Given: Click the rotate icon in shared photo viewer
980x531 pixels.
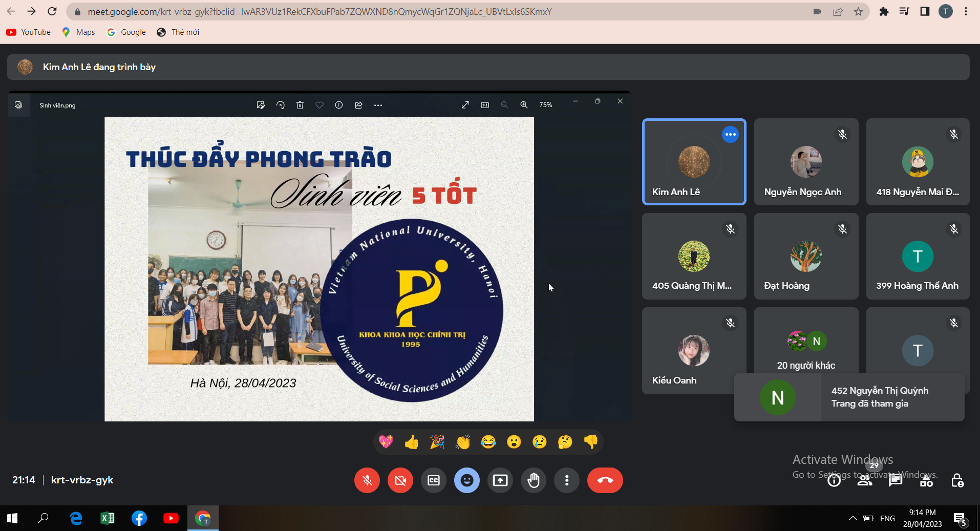Looking at the screenshot, I should coord(280,105).
